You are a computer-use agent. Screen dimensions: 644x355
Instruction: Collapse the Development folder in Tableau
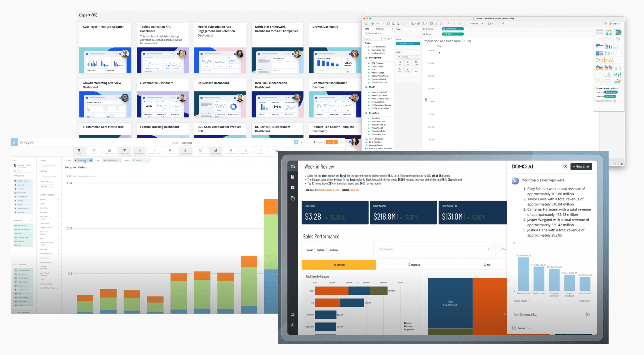click(x=364, y=58)
